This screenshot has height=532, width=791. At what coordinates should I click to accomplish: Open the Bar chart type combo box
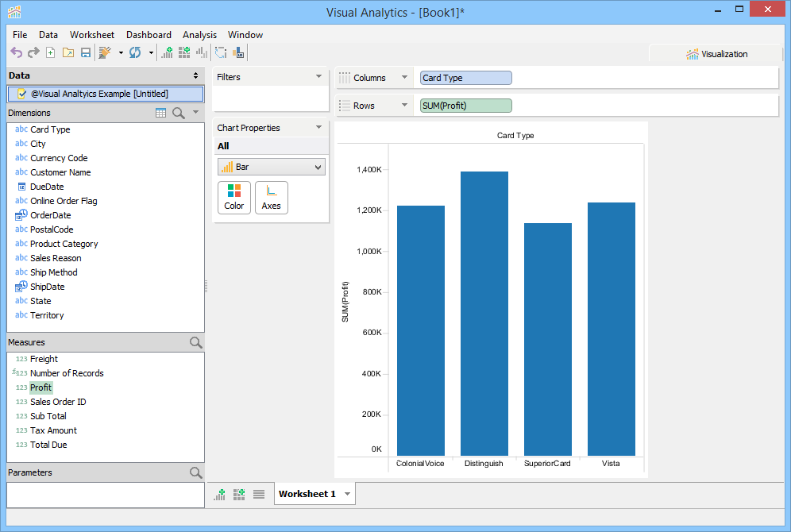tap(272, 167)
